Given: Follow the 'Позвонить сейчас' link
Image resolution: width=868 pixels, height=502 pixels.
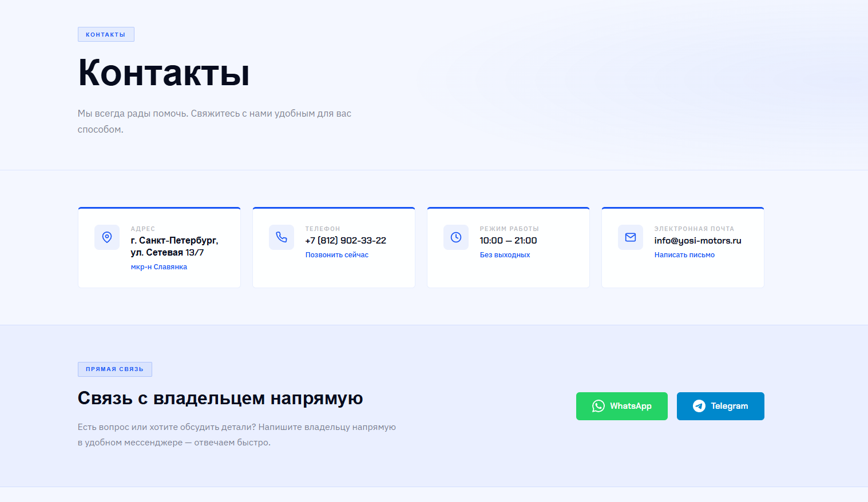Looking at the screenshot, I should pos(337,255).
